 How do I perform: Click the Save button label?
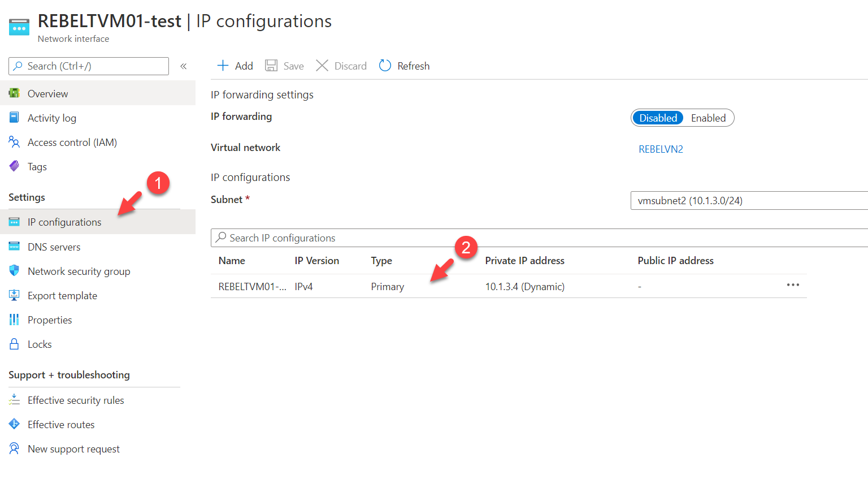coord(294,66)
